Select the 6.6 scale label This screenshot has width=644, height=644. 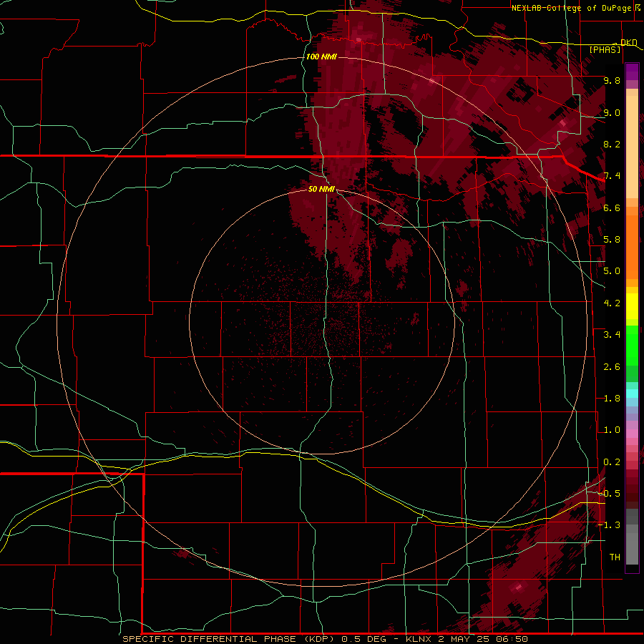[612, 208]
